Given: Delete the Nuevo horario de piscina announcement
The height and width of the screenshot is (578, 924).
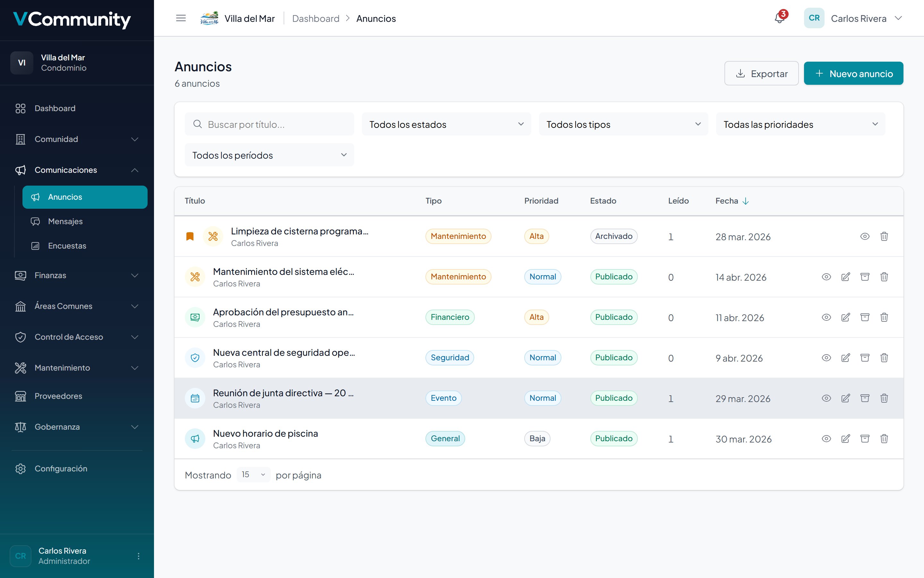Looking at the screenshot, I should click(884, 439).
